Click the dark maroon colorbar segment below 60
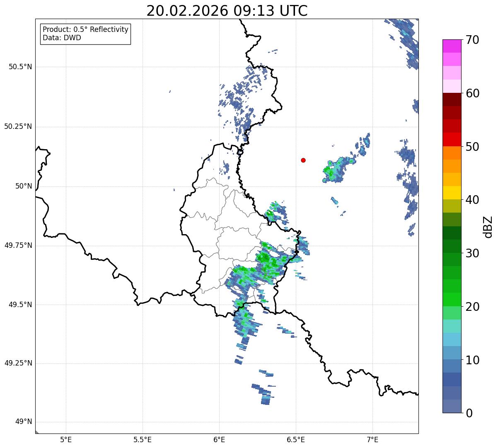 [x=452, y=99]
